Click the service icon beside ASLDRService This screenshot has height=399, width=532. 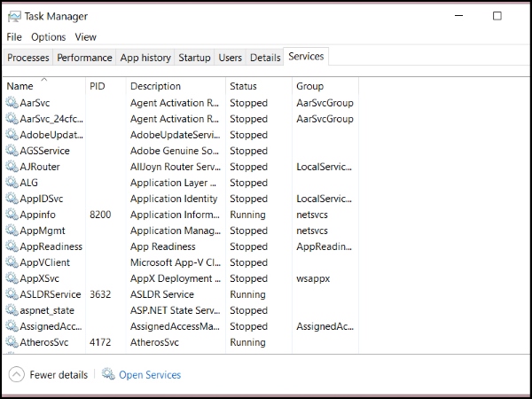coord(12,294)
